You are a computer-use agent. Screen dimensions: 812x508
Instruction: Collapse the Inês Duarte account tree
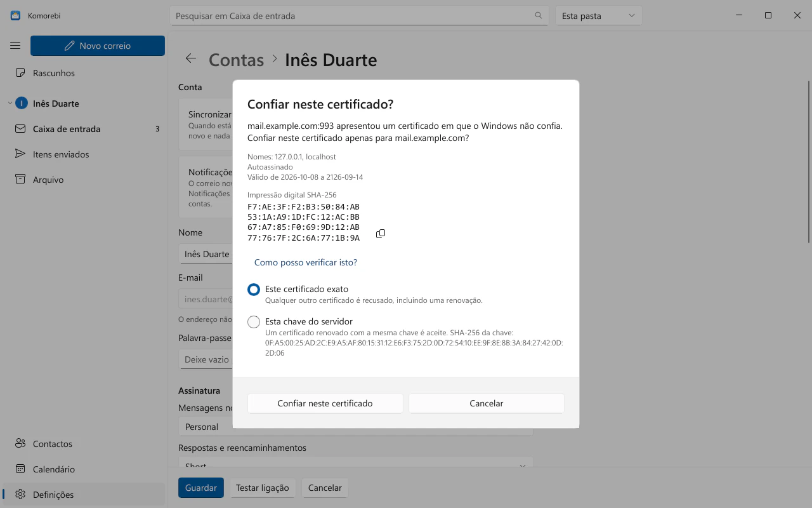tap(9, 104)
